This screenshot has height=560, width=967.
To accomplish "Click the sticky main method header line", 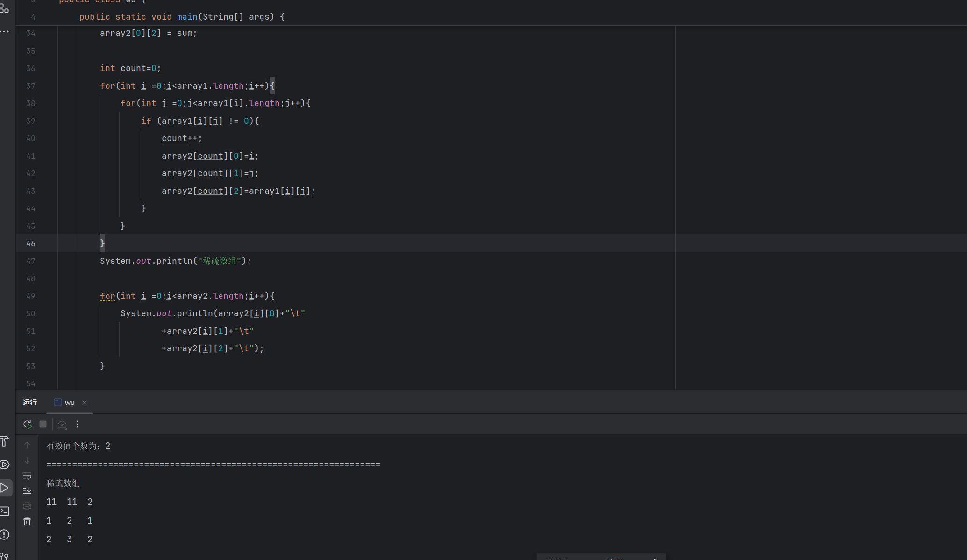I will click(182, 17).
